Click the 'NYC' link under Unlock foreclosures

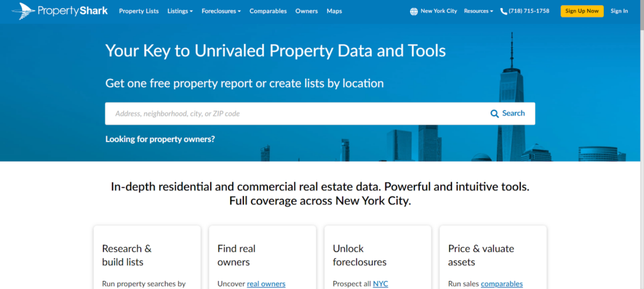[x=380, y=284]
